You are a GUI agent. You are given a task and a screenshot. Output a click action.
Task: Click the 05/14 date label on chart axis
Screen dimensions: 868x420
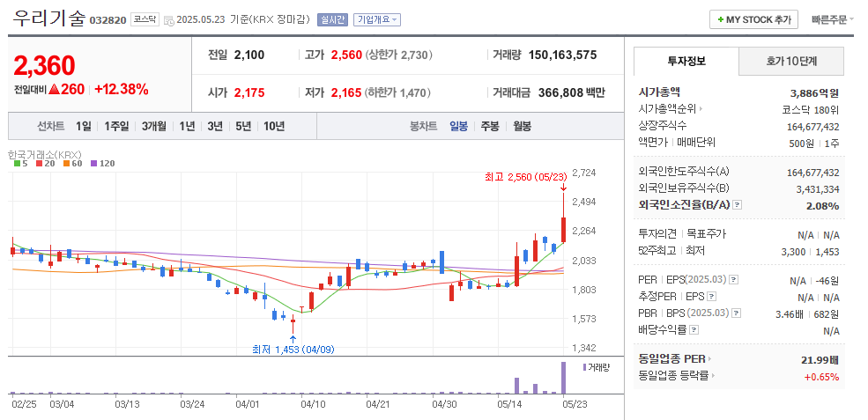coord(508,404)
